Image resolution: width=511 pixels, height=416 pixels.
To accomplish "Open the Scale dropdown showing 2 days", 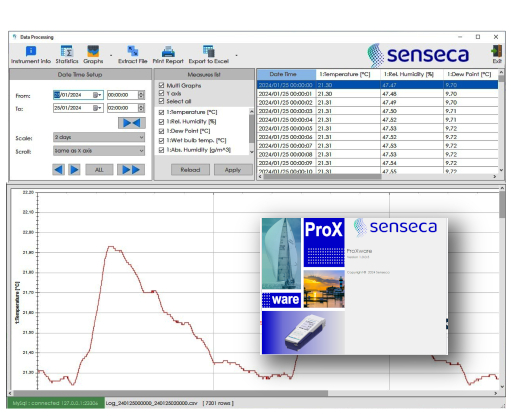I will click(x=99, y=137).
